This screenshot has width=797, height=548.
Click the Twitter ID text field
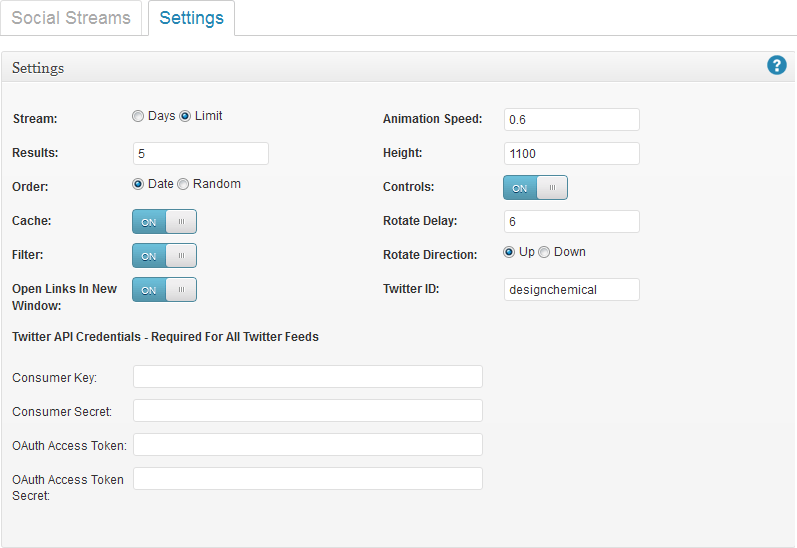coord(572,290)
